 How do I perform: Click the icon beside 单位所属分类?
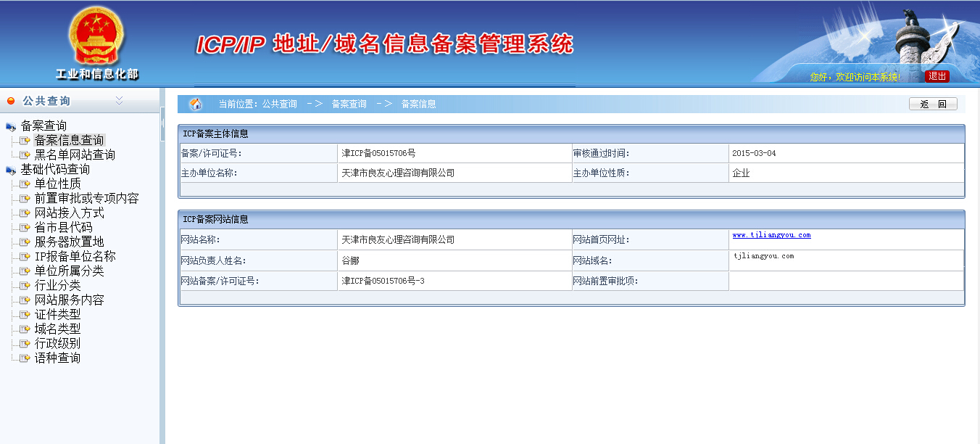pos(25,271)
